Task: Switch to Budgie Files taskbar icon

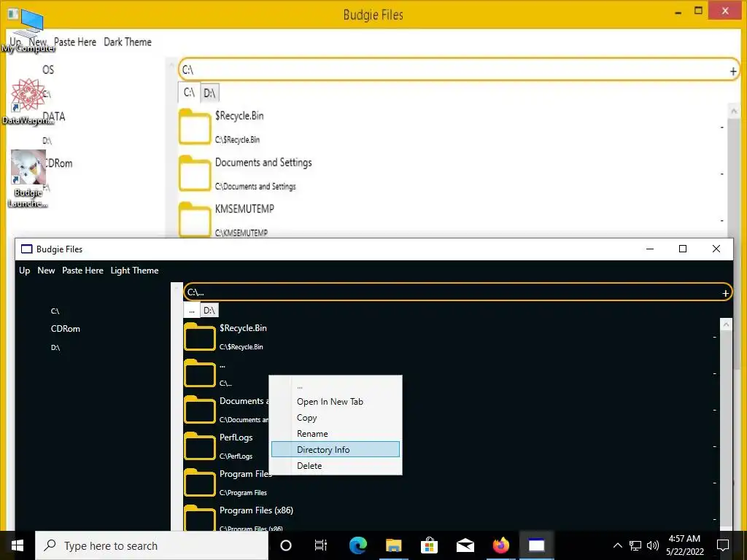Action: 536,545
